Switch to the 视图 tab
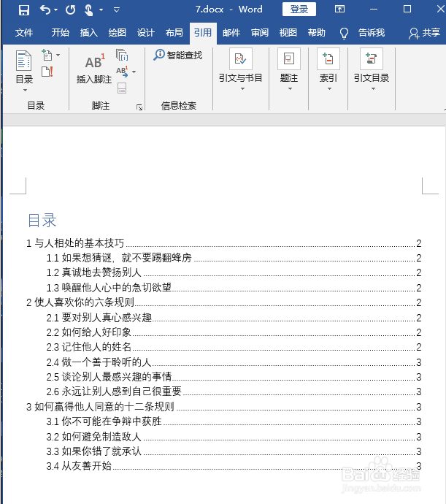The width and height of the screenshot is (446, 504). click(288, 32)
